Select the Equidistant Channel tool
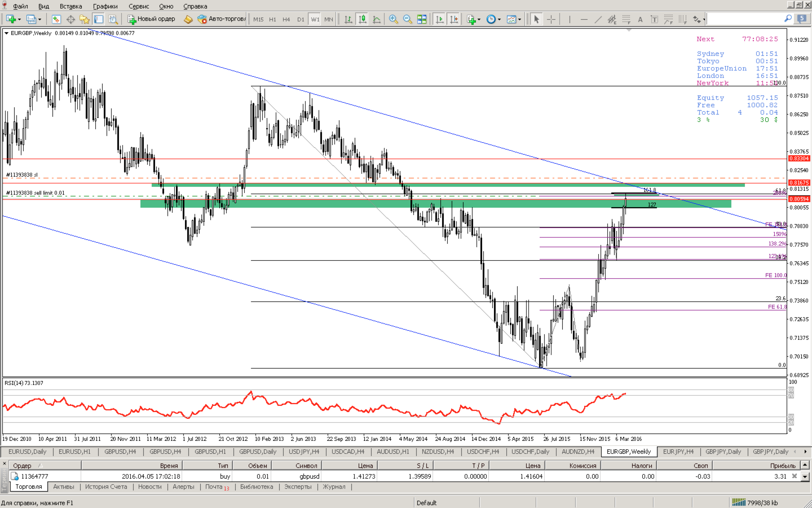This screenshot has width=812, height=508. 612,19
